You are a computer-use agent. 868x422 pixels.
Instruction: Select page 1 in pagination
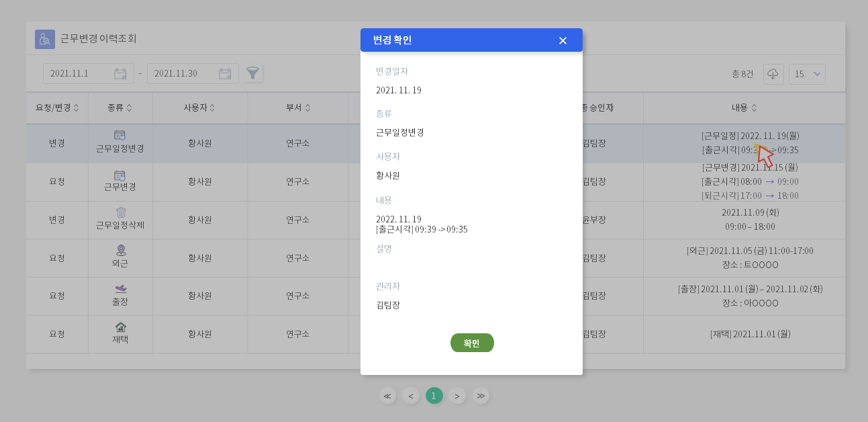434,396
